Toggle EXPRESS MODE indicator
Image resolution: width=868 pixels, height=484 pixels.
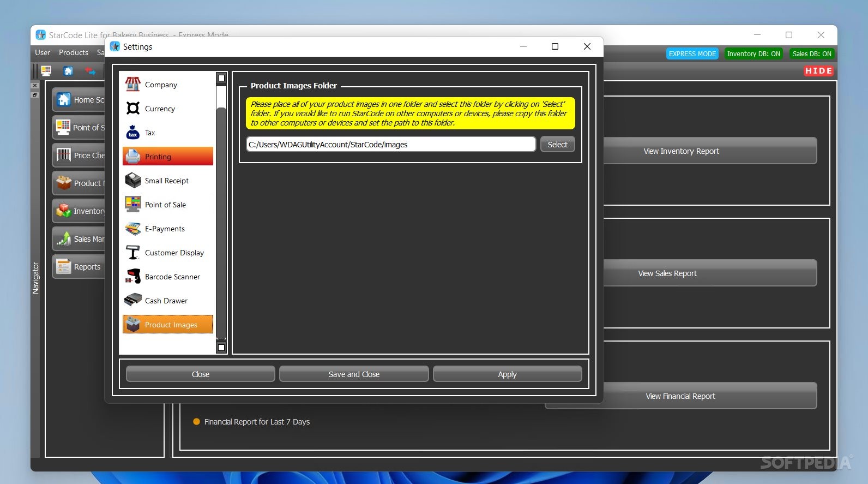coord(692,53)
